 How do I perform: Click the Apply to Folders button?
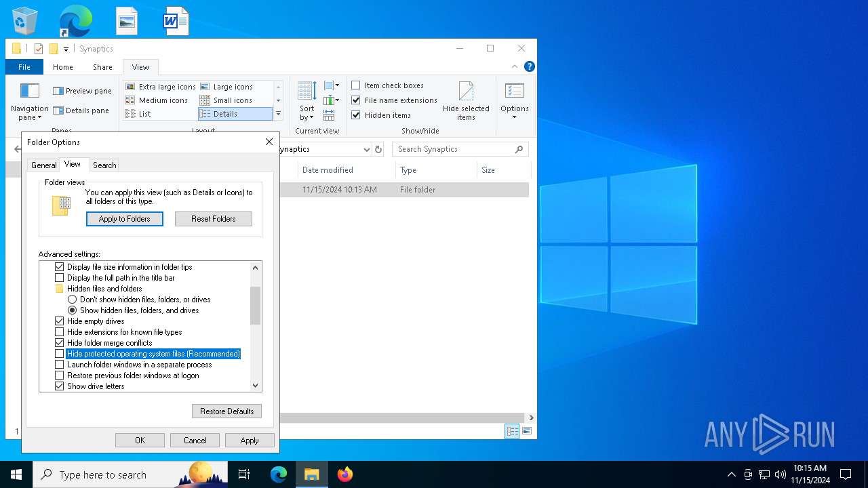125,219
